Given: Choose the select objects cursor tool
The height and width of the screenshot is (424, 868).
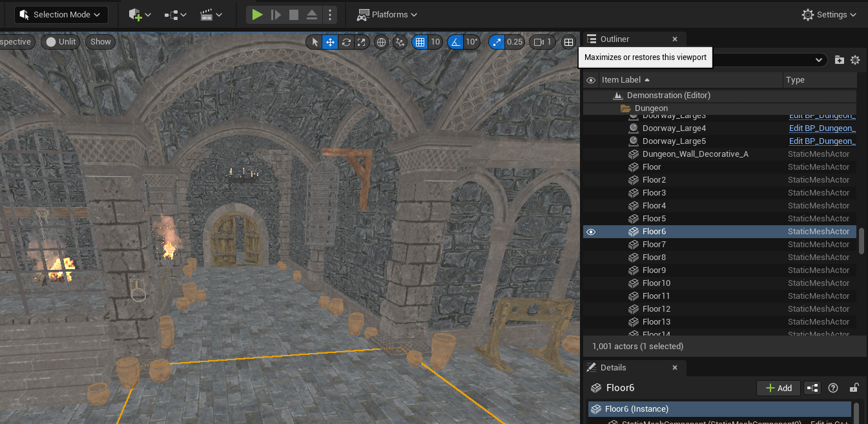Looking at the screenshot, I should (315, 42).
